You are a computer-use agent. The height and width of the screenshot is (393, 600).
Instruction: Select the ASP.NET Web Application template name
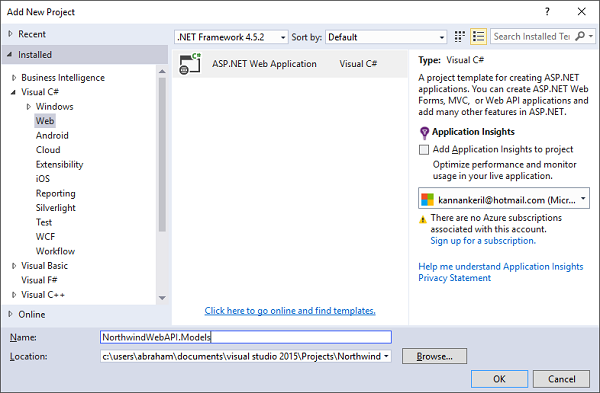(x=264, y=64)
